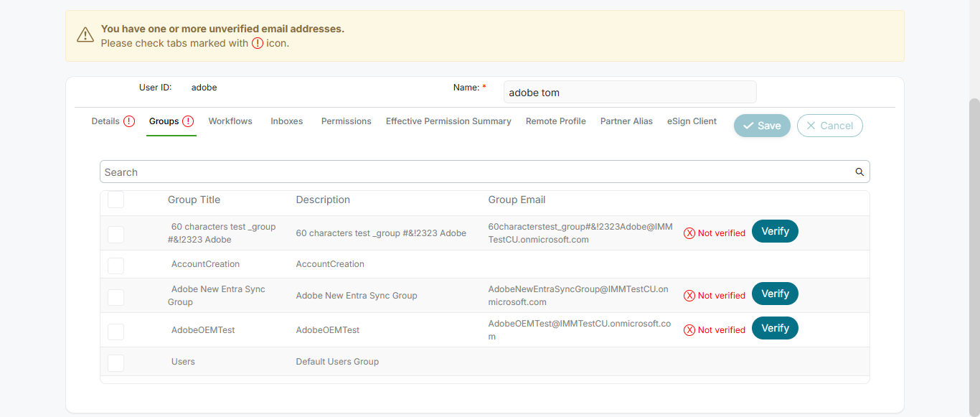Open the Workflows tab
This screenshot has width=980, height=417.
230,121
